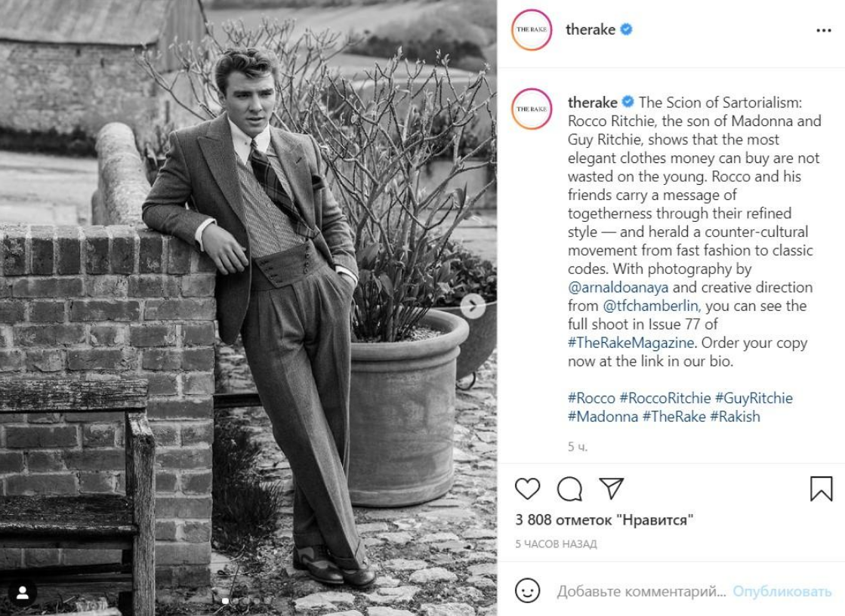Click the carousel pagination dots
The height and width of the screenshot is (616, 845).
tap(246, 601)
